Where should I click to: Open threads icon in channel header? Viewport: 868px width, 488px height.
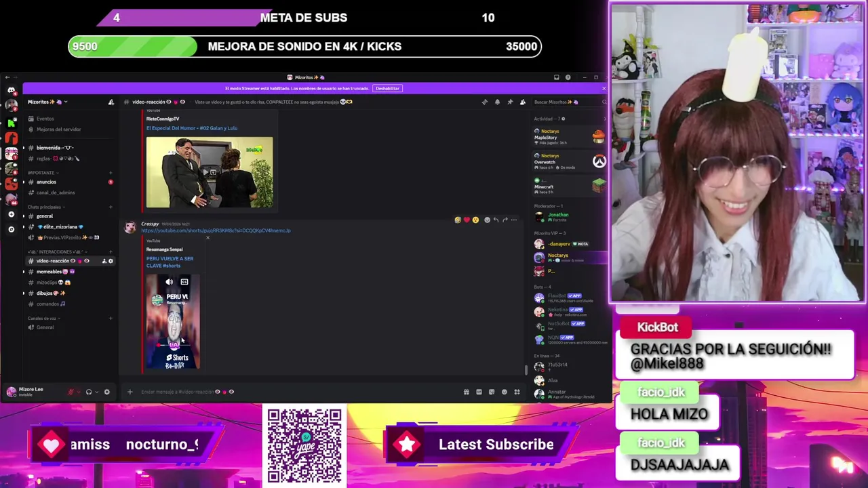tap(484, 102)
